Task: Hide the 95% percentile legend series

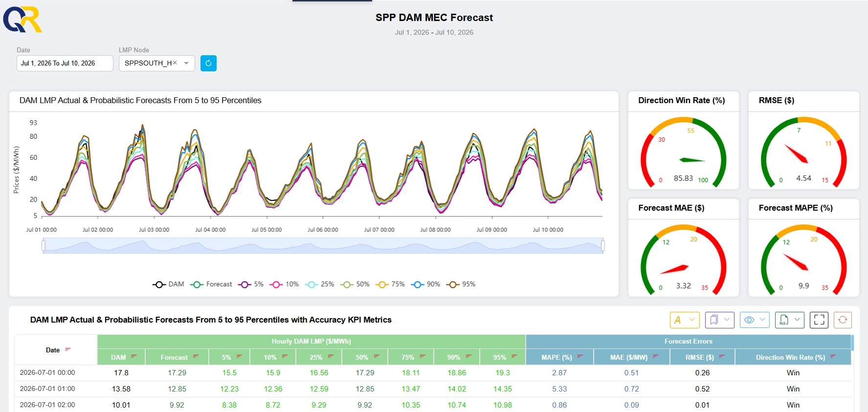Action: click(461, 284)
